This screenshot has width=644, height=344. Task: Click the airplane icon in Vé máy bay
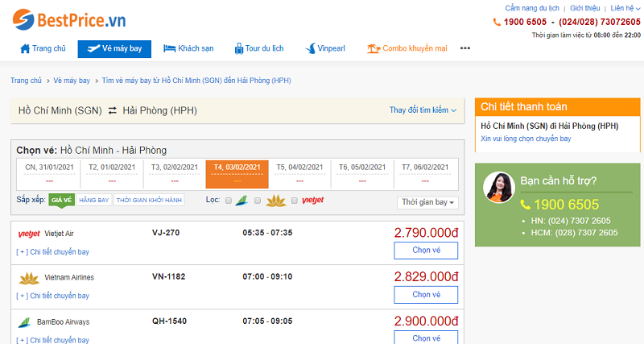(x=93, y=48)
